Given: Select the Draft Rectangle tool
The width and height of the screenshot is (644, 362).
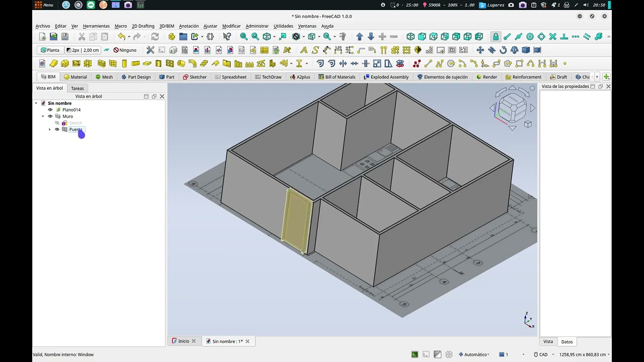Looking at the screenshot, I should click(x=519, y=63).
